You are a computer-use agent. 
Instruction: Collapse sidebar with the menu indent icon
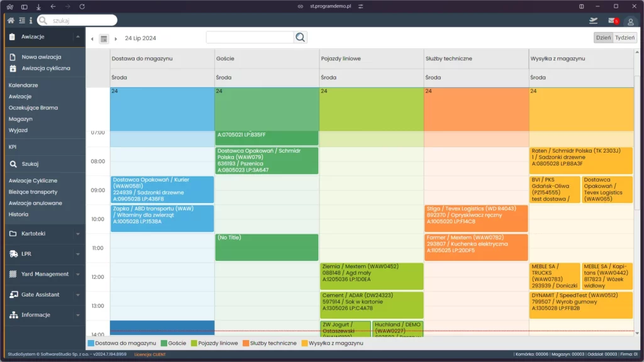point(21,21)
